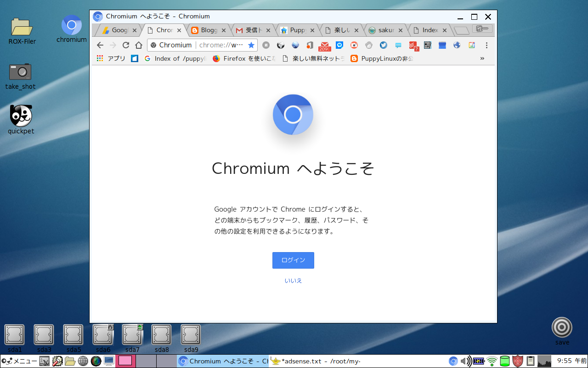Viewport: 588px width, 368px height.
Task: Decline sign-in with the いいえ link
Action: pyautogui.click(x=293, y=281)
